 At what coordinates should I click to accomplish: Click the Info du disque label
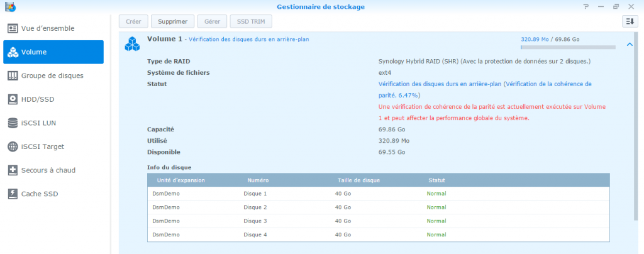pyautogui.click(x=169, y=167)
